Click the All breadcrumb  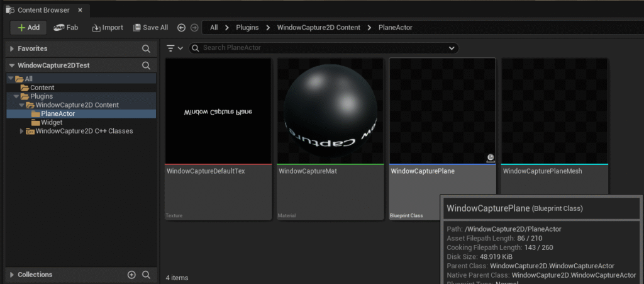(x=214, y=28)
